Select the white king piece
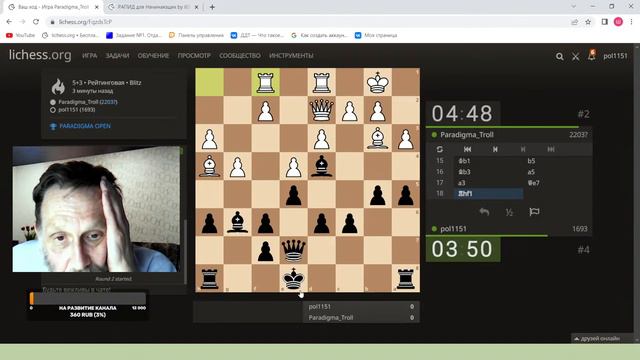The image size is (640, 360). point(378,82)
